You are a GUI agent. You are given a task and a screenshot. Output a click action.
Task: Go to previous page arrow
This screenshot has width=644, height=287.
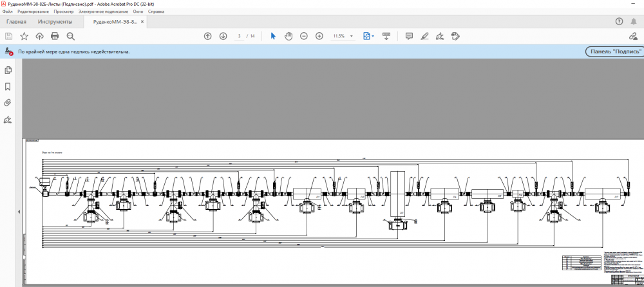[207, 36]
